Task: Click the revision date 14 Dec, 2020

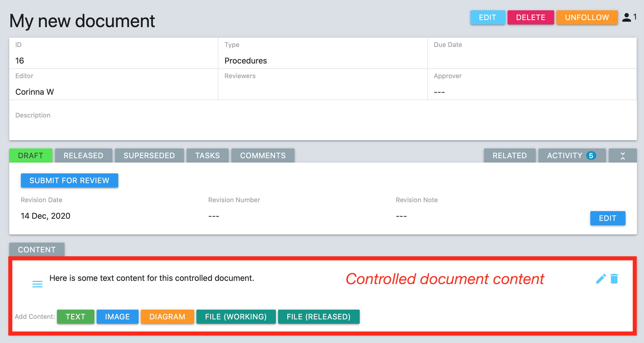Action: tap(46, 216)
